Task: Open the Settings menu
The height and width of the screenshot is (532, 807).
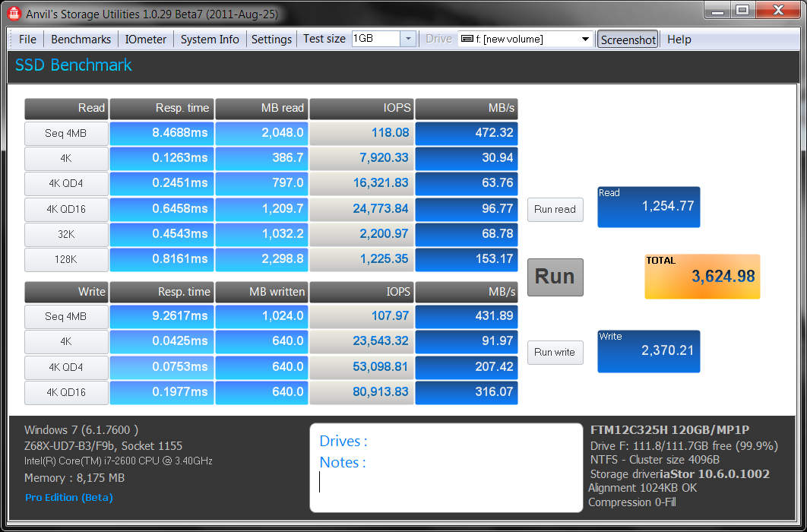Action: 271,40
